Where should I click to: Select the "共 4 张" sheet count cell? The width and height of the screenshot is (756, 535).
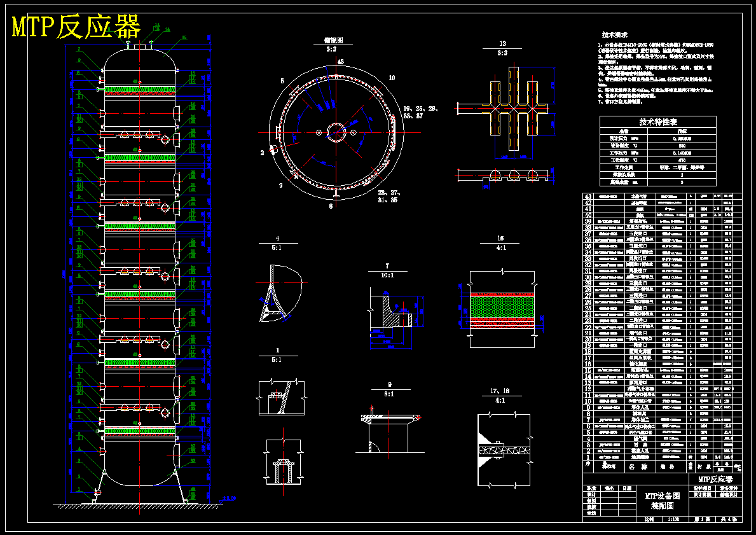[729, 519]
